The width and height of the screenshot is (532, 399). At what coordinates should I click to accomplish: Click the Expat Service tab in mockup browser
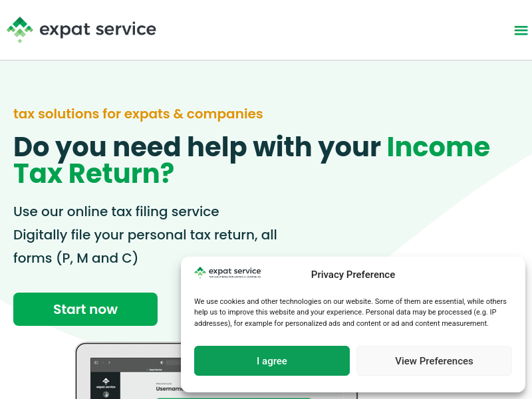point(154,370)
